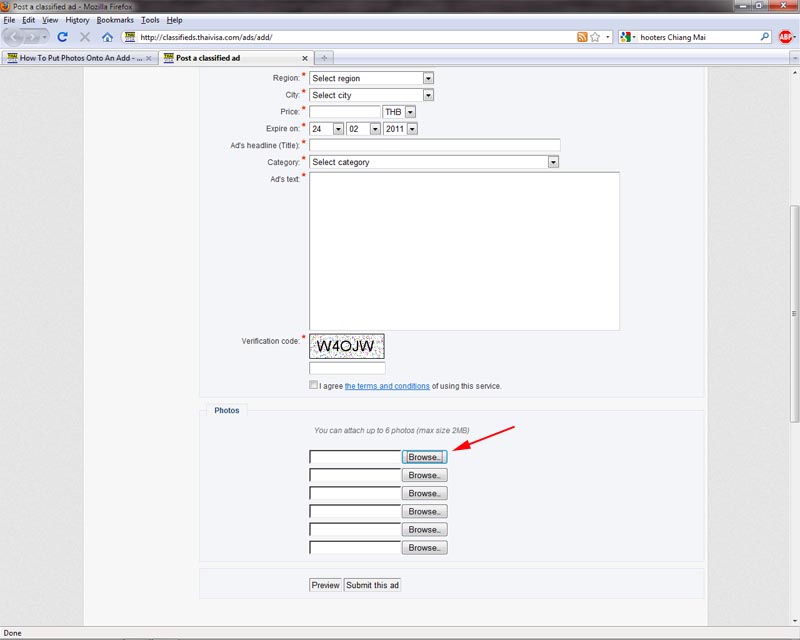
Task: Open the Adblock Plus icon
Action: coord(785,37)
